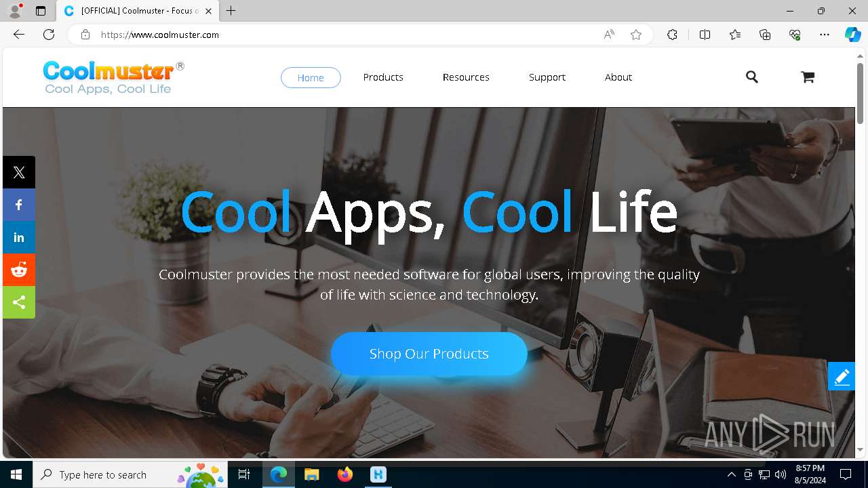
Task: Open browser Extensions icon
Action: point(672,35)
